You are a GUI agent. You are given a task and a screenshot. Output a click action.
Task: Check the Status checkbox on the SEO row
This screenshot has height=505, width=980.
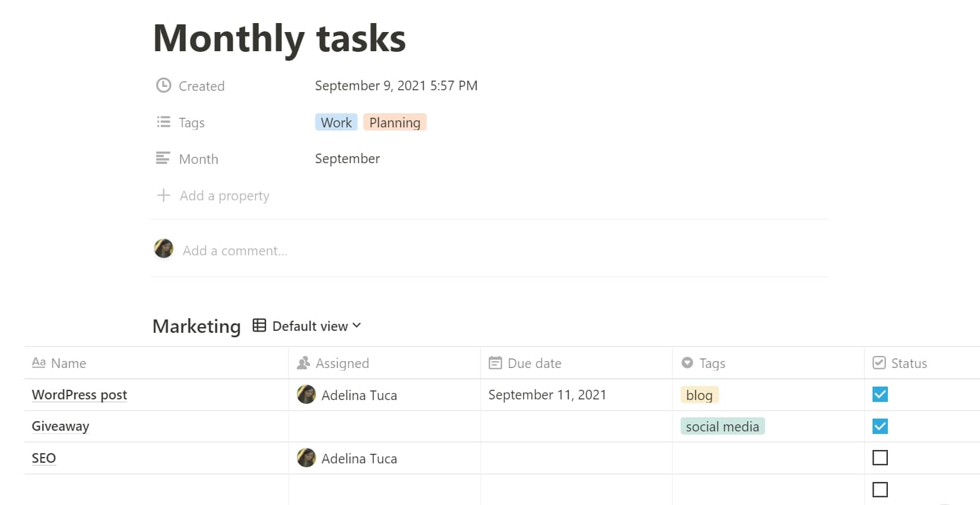click(880, 458)
